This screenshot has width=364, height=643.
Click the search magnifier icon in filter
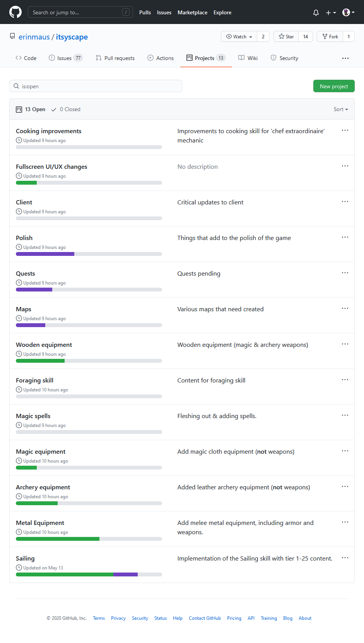click(x=16, y=86)
